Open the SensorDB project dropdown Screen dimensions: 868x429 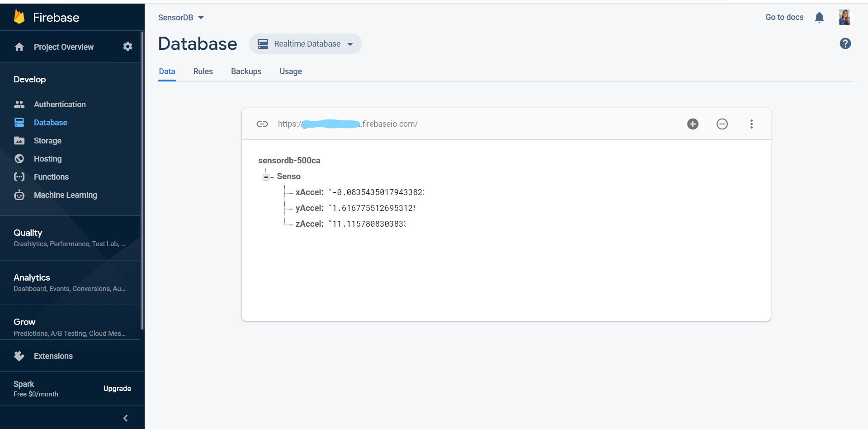coord(181,18)
